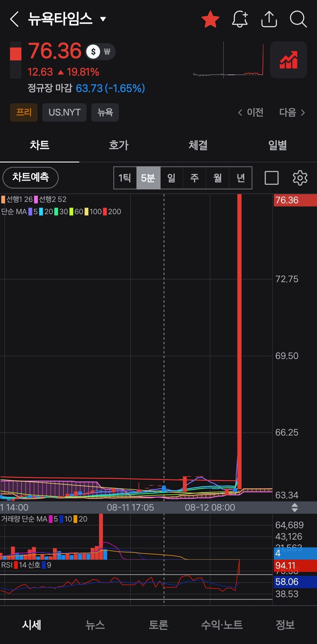
Task: Open stock selector dropdown next to 뉴욕타임스
Action: click(103, 19)
